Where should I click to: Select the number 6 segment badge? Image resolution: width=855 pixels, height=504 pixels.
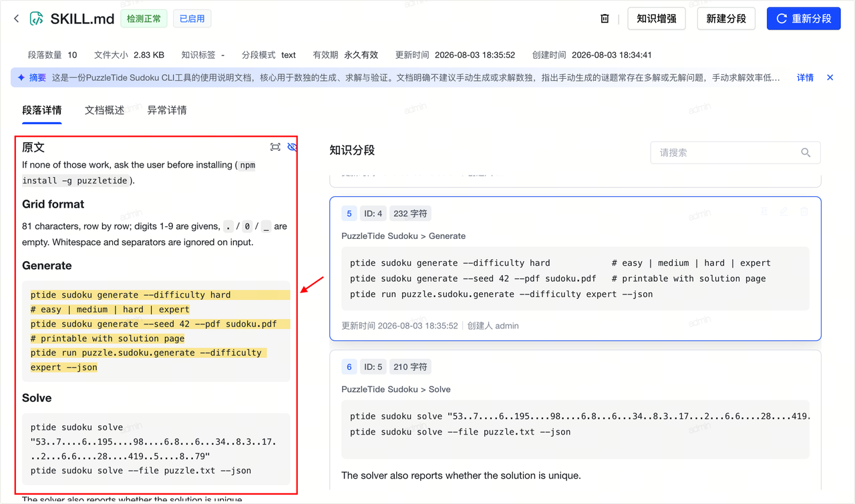[x=349, y=366]
